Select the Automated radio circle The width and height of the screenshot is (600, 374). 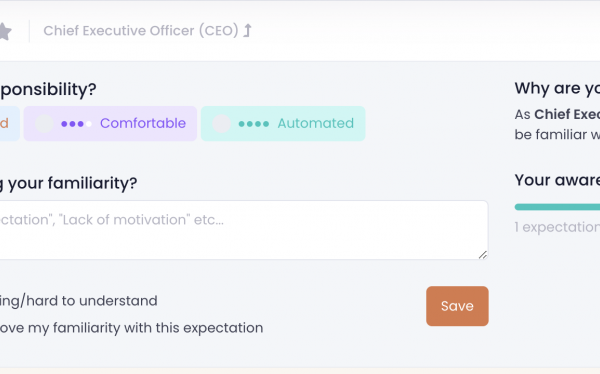pyautogui.click(x=222, y=124)
